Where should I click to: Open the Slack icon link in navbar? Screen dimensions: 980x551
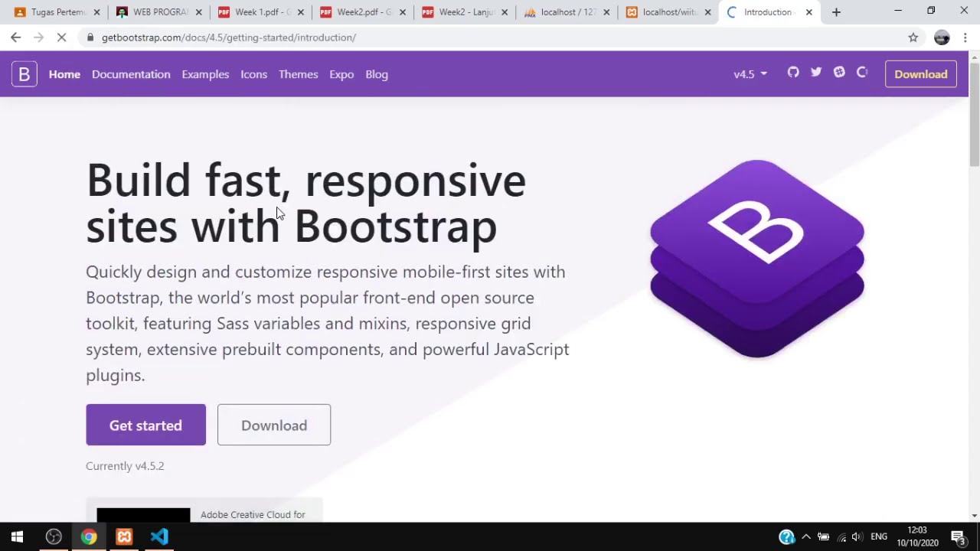pyautogui.click(x=839, y=72)
